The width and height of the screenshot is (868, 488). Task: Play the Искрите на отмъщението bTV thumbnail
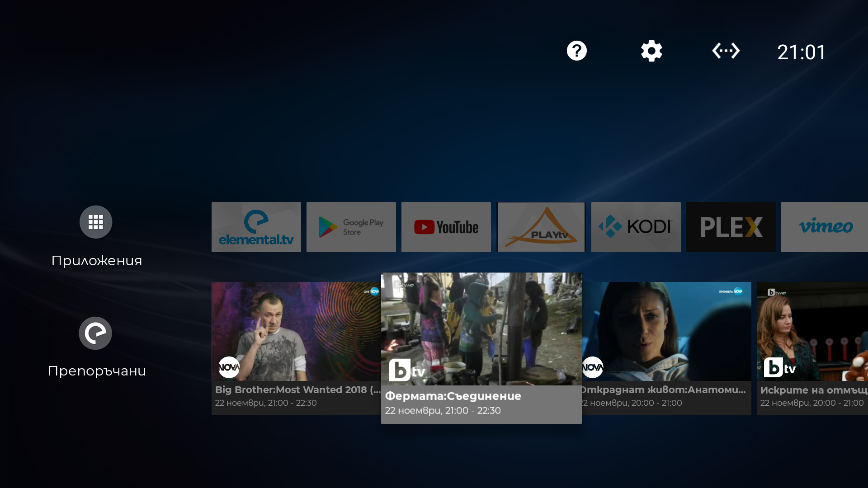pyautogui.click(x=812, y=332)
